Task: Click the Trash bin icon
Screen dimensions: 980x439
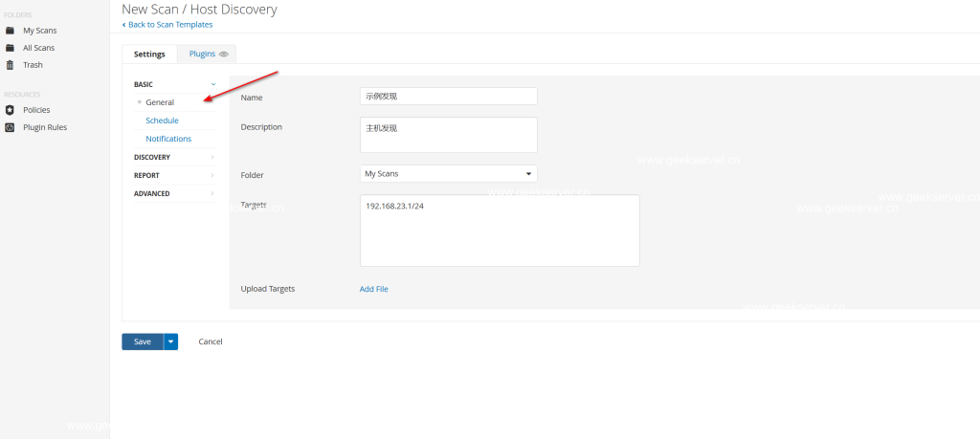Action: 10,65
